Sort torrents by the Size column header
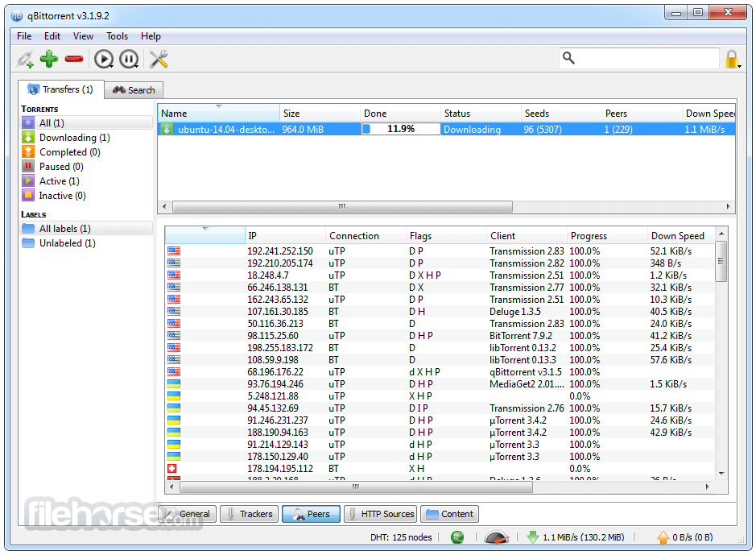756x555 pixels. point(320,114)
